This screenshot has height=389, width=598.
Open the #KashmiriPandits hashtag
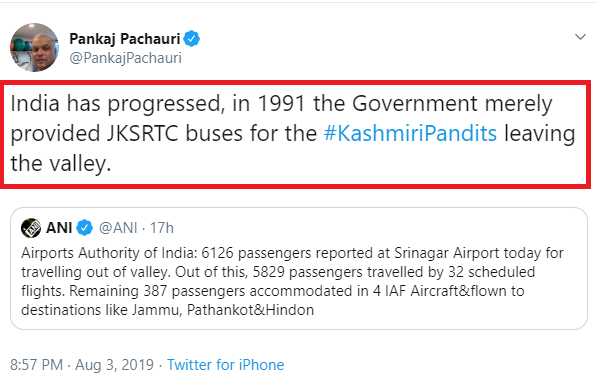[x=410, y=133]
